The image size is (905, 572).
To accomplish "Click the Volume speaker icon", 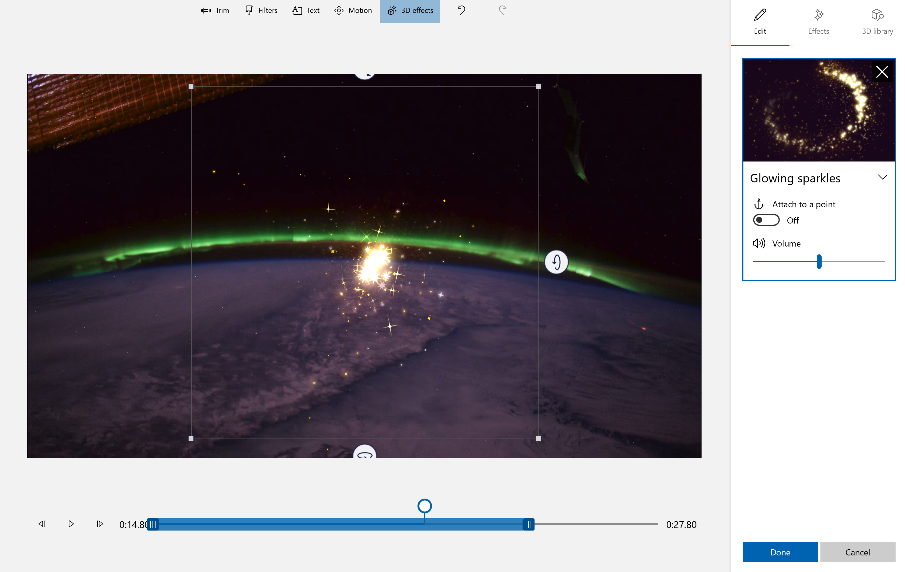I will (759, 243).
